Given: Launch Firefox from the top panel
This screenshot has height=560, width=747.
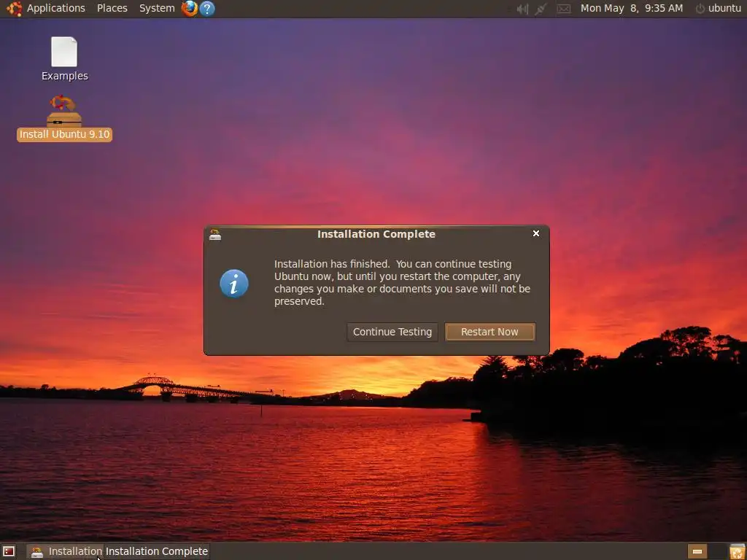Looking at the screenshot, I should coord(190,8).
